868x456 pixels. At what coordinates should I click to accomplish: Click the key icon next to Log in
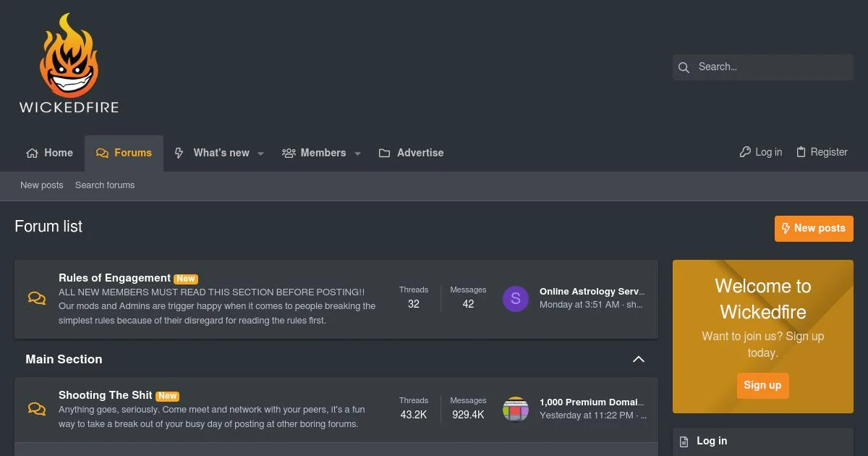(745, 152)
